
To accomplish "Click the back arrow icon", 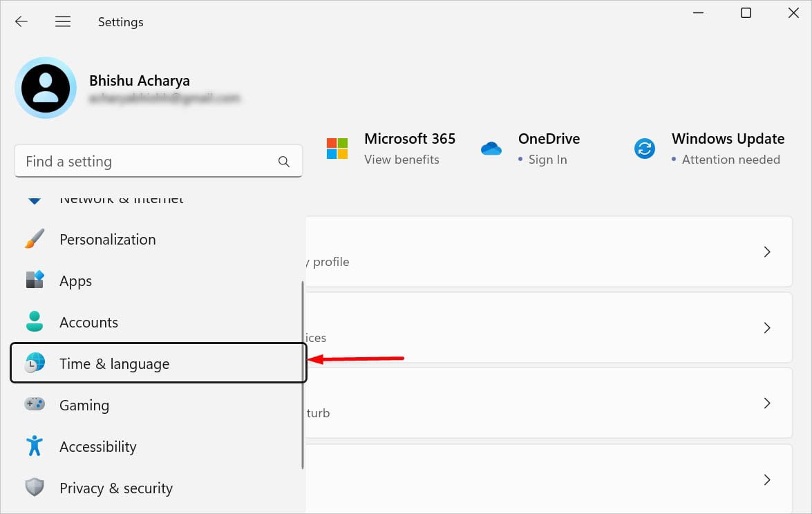I will click(x=21, y=21).
